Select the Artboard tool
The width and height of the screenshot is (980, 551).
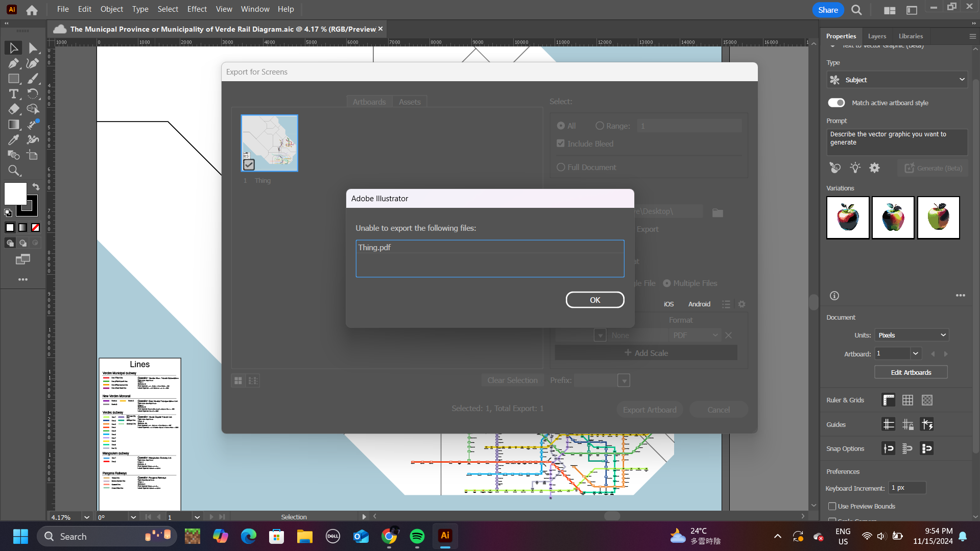[33, 155]
